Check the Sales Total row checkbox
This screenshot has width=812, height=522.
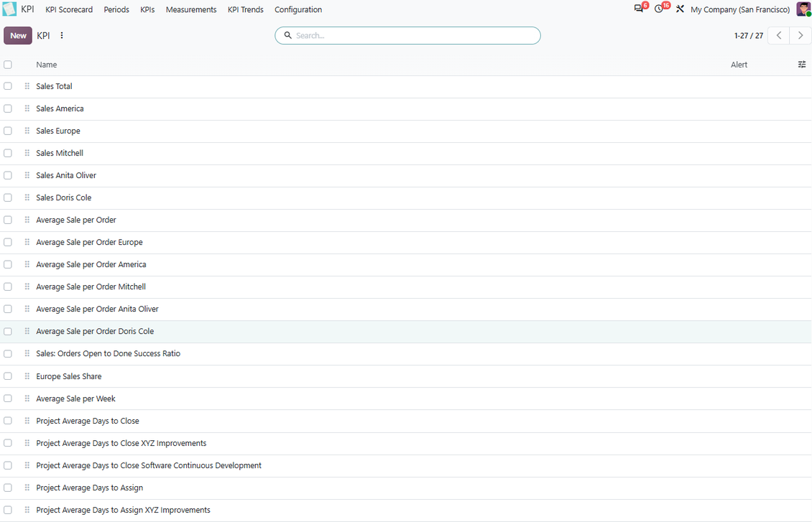coord(8,86)
